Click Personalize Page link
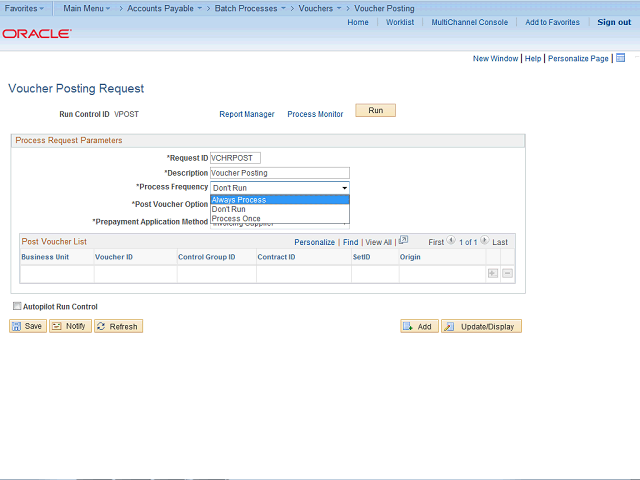The width and height of the screenshot is (640, 480). (x=578, y=58)
